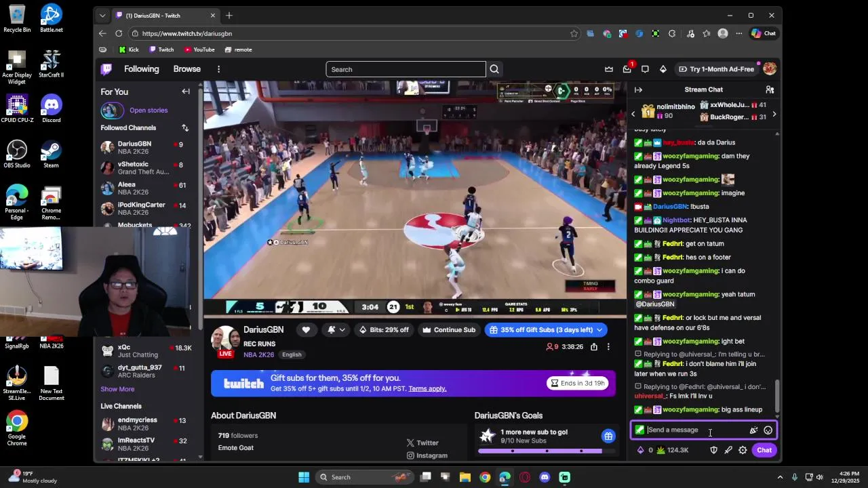The height and width of the screenshot is (488, 868).
Task: Open moderator sword tools icon
Action: coord(728,450)
